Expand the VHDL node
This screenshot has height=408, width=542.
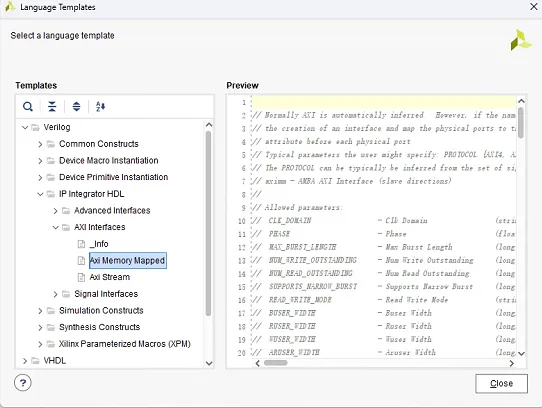tap(25, 361)
